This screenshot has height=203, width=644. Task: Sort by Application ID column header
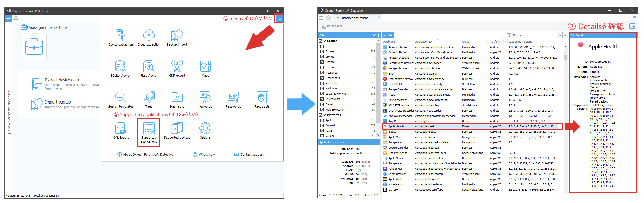coord(437,42)
